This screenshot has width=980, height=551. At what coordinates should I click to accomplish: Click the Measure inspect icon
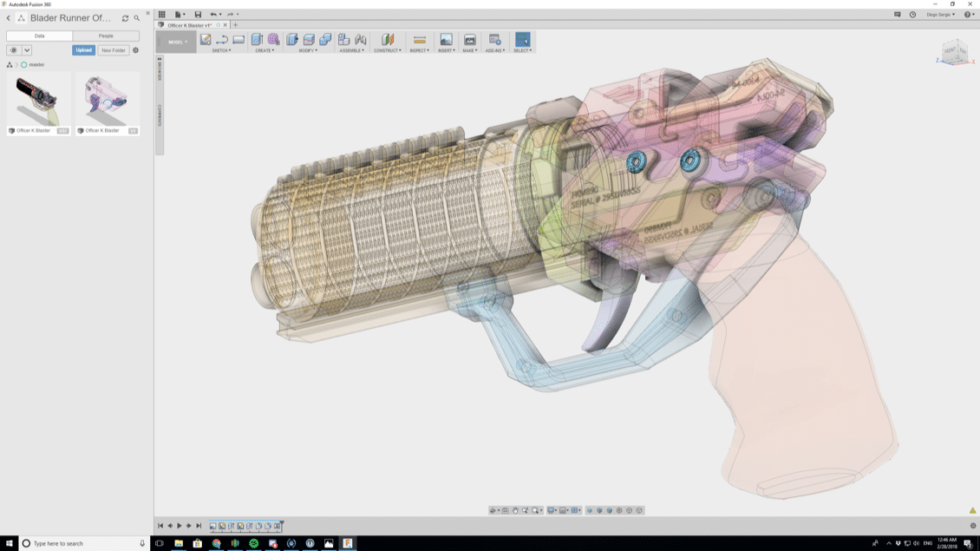(420, 39)
